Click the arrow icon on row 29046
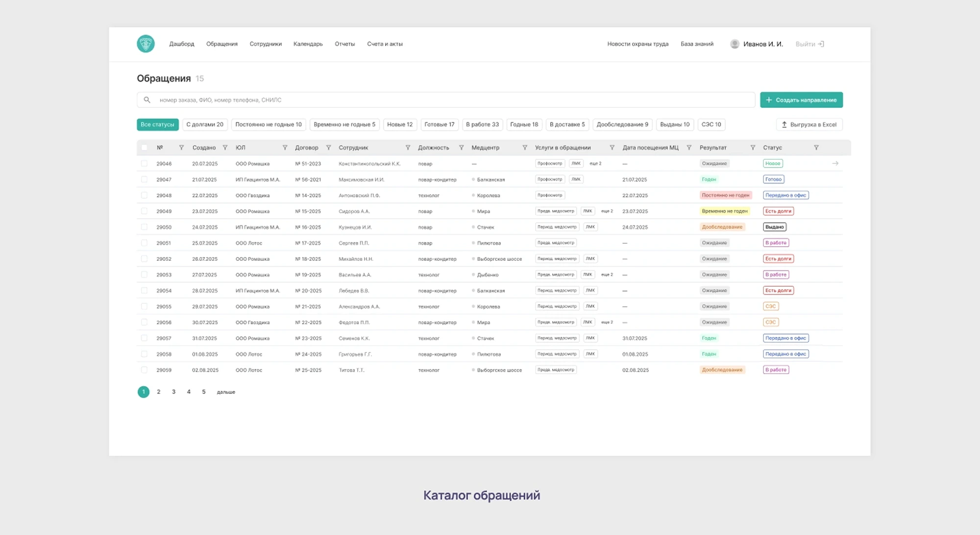The image size is (980, 535). [x=835, y=163]
